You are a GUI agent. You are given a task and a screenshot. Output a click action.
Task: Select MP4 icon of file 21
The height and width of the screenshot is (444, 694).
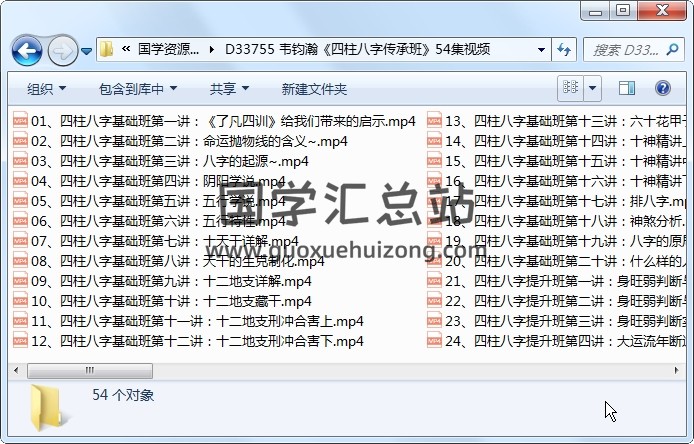[434, 281]
